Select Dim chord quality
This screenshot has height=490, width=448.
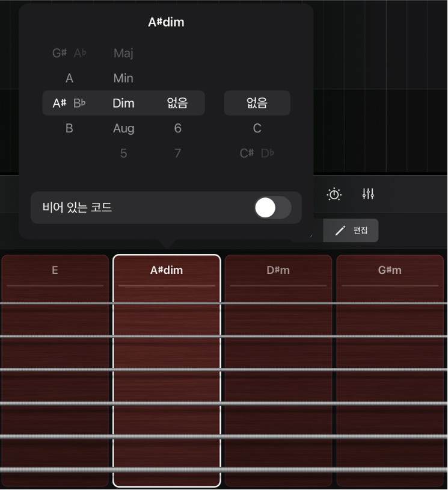pos(123,103)
